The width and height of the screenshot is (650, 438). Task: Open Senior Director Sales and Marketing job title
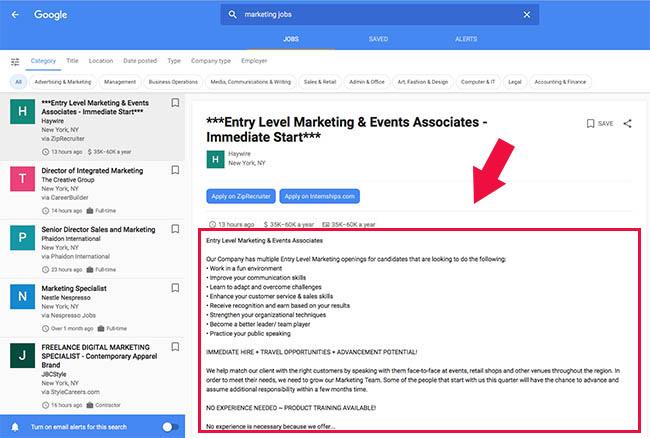pyautogui.click(x=98, y=230)
